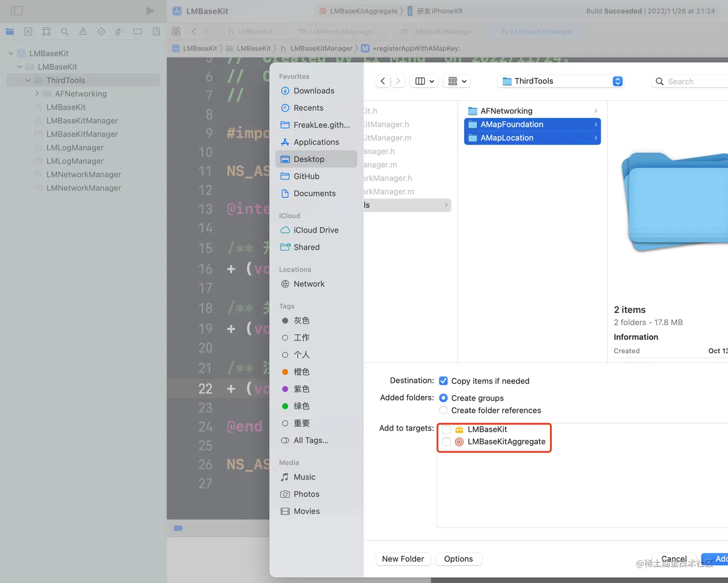
Task: Select Music under Media
Action: coord(315,477)
